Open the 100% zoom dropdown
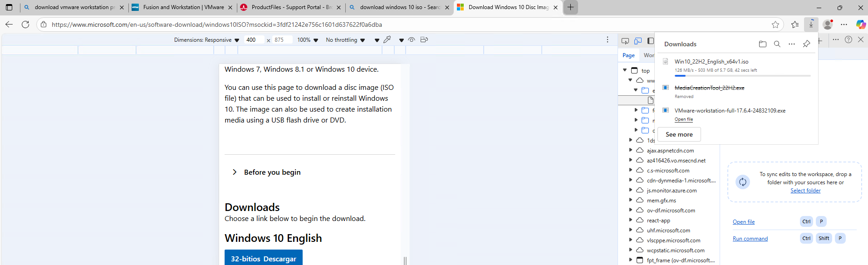Screen dimensions: 868x265 [x=308, y=40]
